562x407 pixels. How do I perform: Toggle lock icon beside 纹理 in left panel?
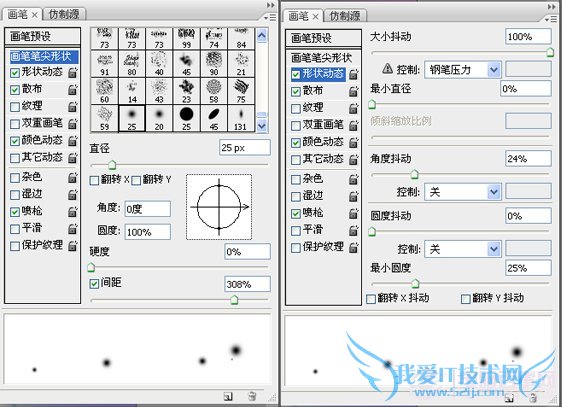[x=72, y=106]
